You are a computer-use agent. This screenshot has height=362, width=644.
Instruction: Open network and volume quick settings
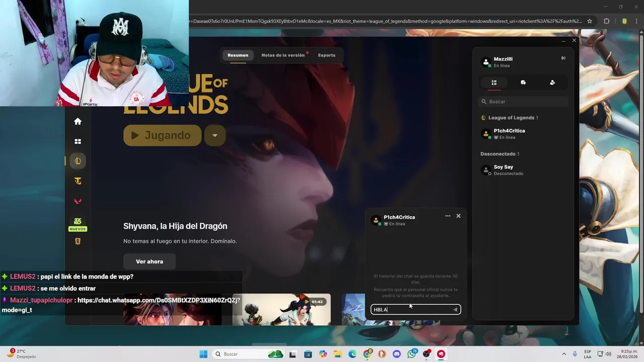tap(606, 354)
